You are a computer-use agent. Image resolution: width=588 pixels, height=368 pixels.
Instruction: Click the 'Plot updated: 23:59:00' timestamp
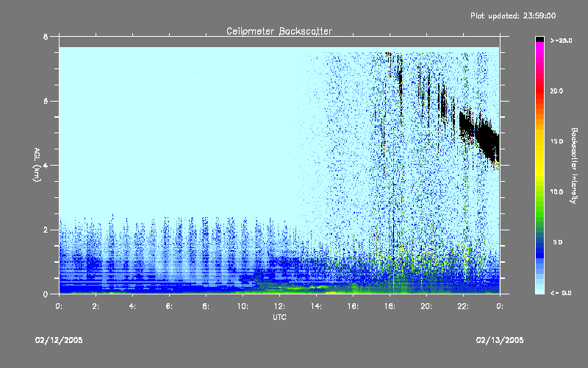point(513,15)
